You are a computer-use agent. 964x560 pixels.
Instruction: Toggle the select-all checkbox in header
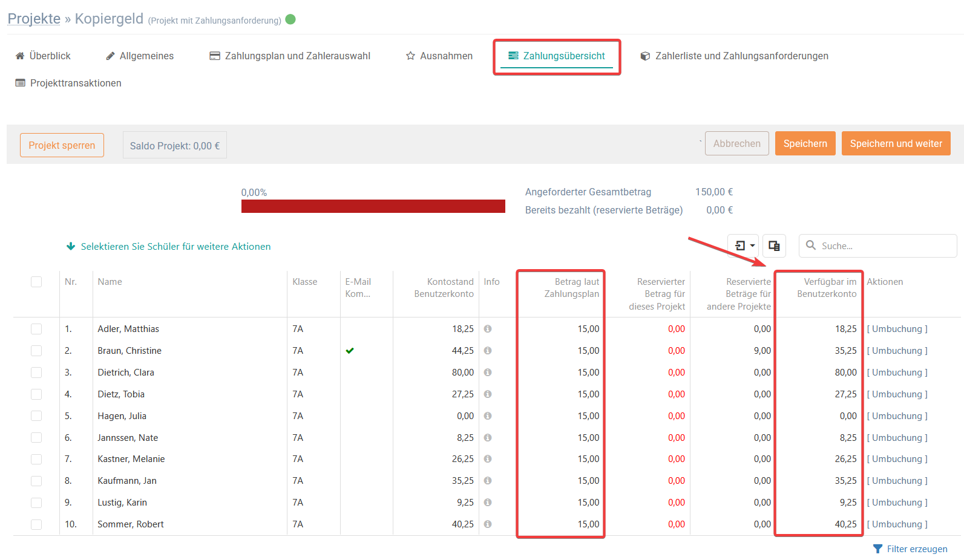click(x=36, y=282)
